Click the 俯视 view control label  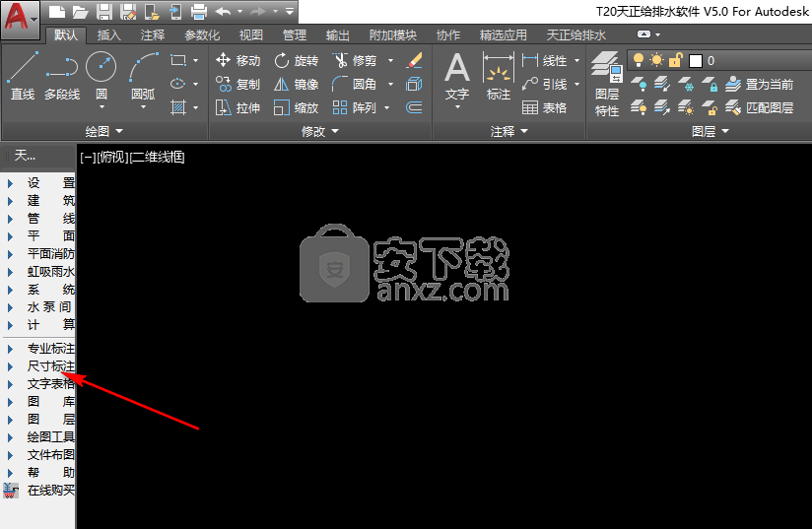(x=113, y=157)
